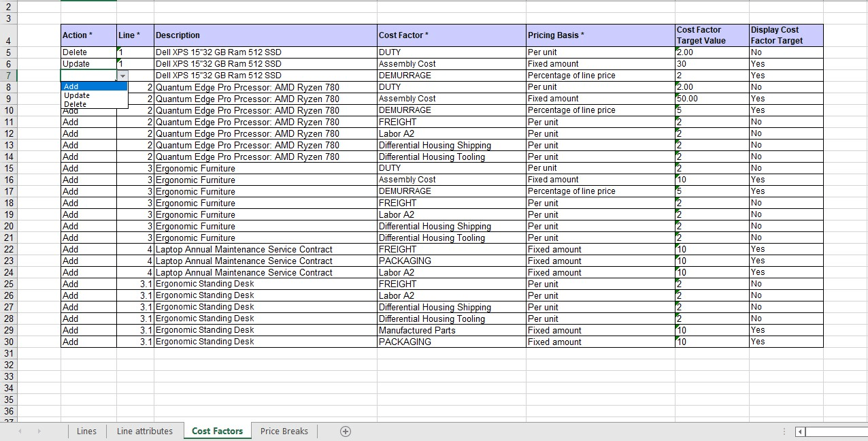Switch to the Line attributes sheet tab
This screenshot has width=868, height=441.
pyautogui.click(x=145, y=431)
